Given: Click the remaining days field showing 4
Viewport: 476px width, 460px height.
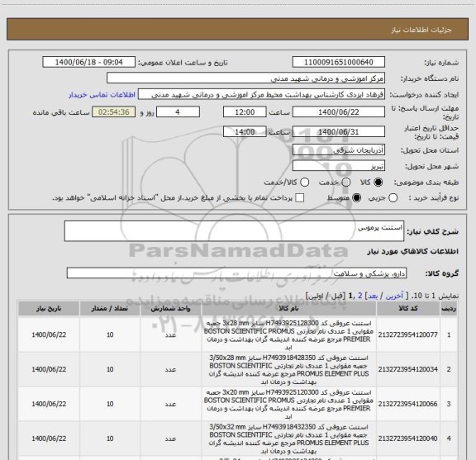Looking at the screenshot, I should point(178,112).
